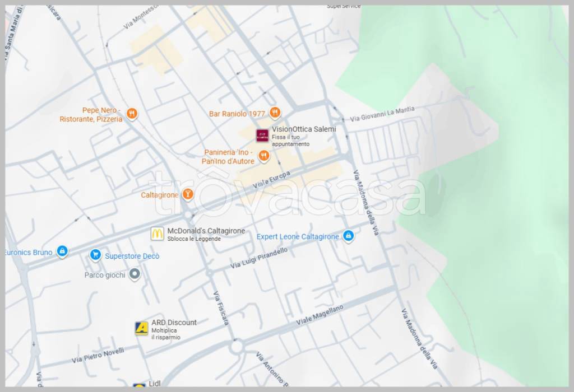Image resolution: width=574 pixels, height=392 pixels.
Task: Click the Parco giochi grey pin icon
Action: (134, 274)
